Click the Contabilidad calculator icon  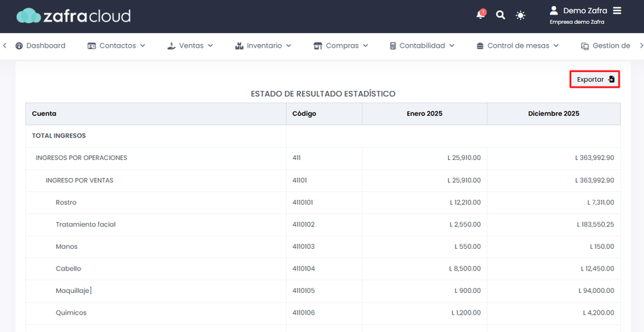pos(393,46)
